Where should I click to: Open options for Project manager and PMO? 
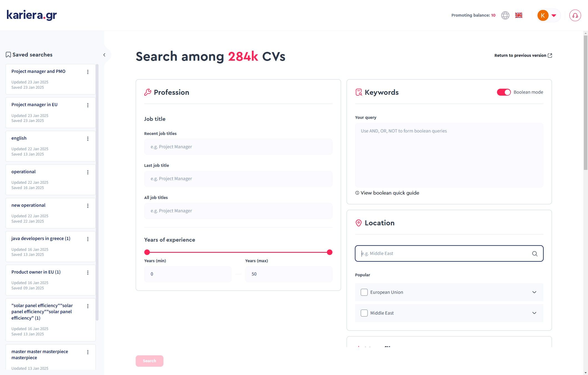click(x=88, y=72)
